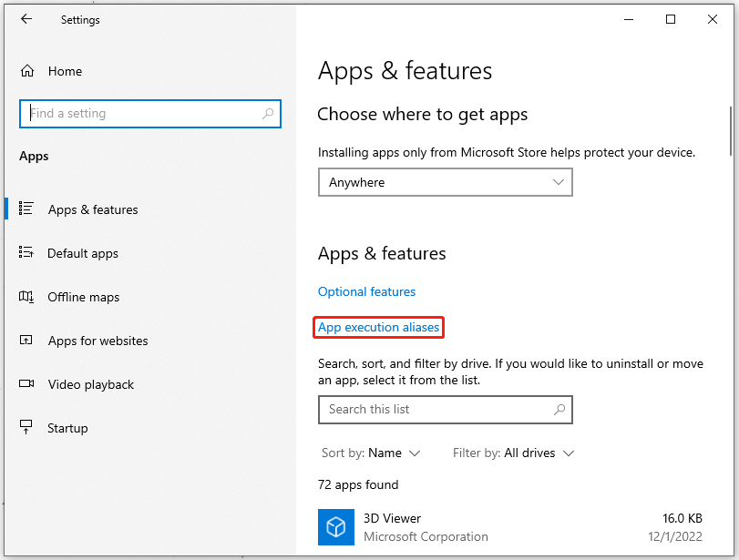Select Startup in the sidebar
The height and width of the screenshot is (560, 739).
67,428
